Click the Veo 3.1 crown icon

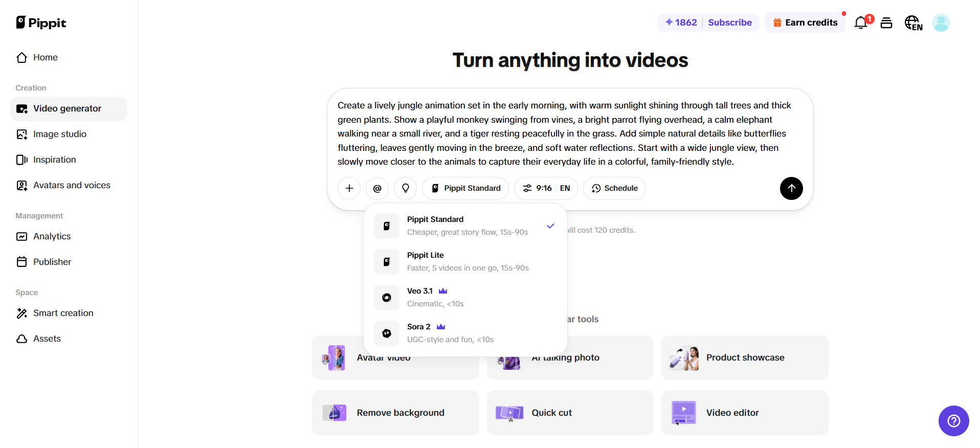(x=443, y=291)
